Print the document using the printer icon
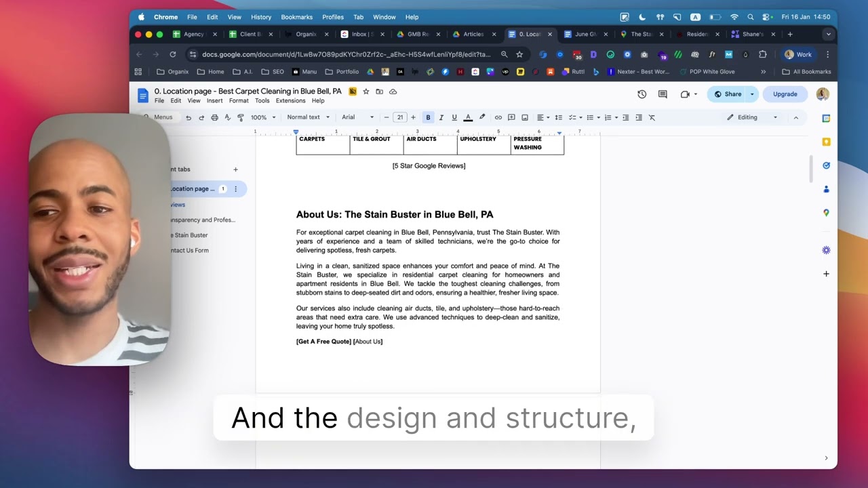The image size is (868, 488). [214, 117]
